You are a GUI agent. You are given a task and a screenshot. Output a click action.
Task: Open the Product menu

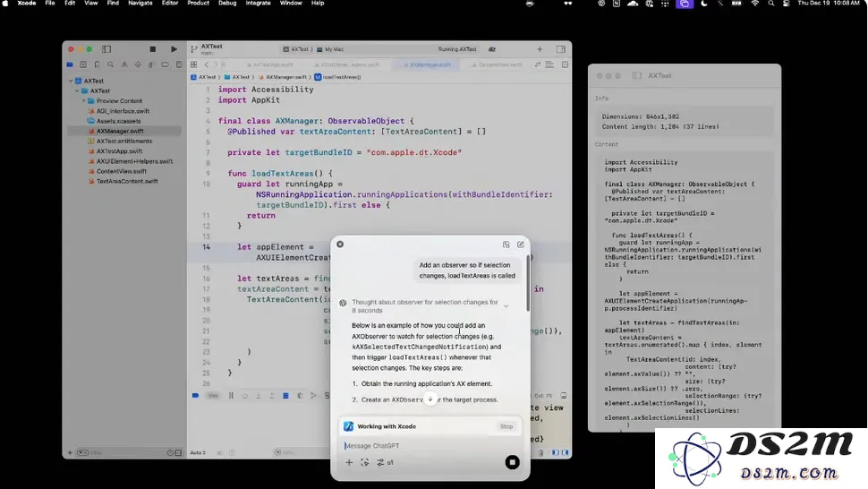(198, 4)
